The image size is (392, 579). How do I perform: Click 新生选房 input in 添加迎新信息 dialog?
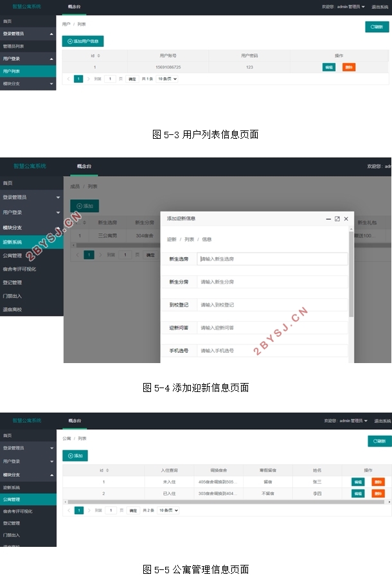click(272, 259)
